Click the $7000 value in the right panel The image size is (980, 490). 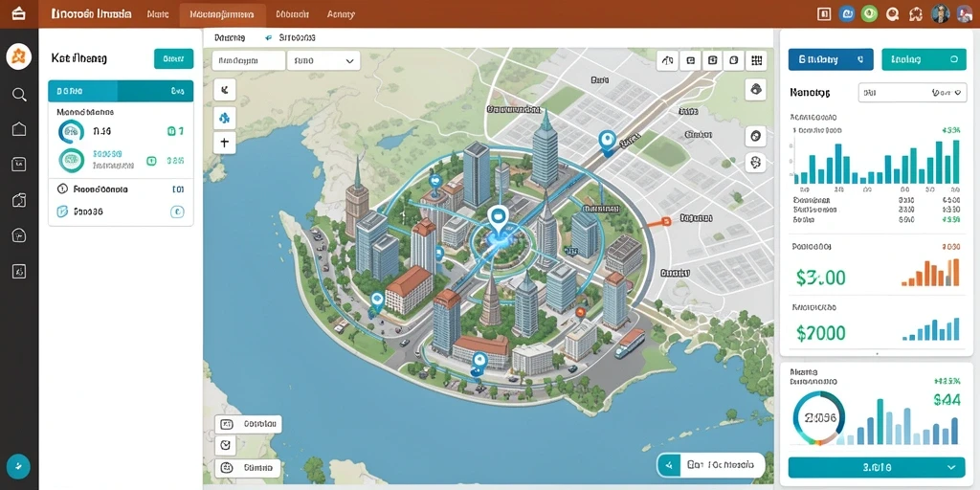pos(821,332)
